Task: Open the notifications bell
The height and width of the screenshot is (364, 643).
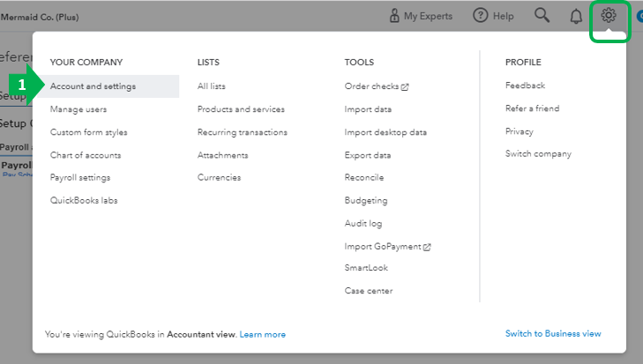Action: coord(576,17)
